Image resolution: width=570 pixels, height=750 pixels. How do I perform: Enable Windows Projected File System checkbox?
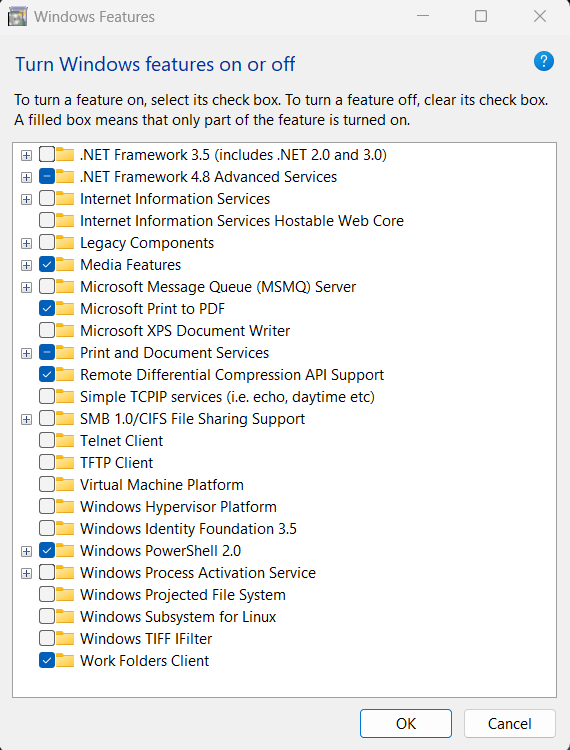47,595
